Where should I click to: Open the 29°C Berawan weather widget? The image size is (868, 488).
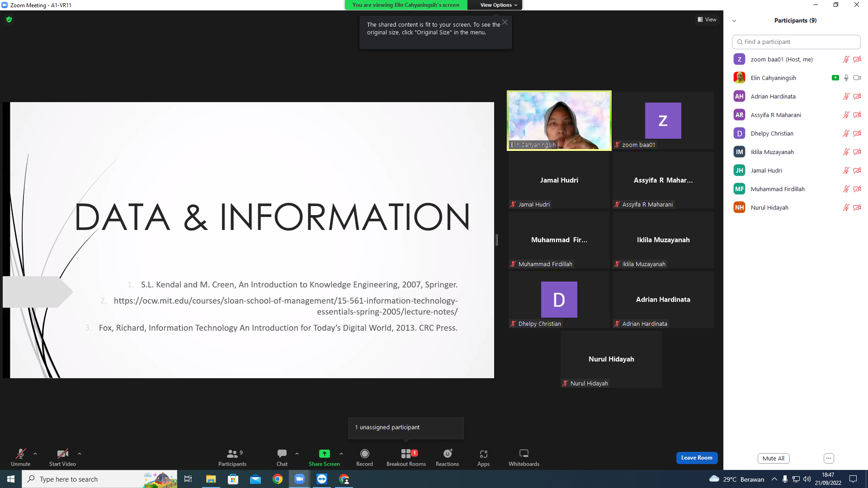(x=737, y=479)
